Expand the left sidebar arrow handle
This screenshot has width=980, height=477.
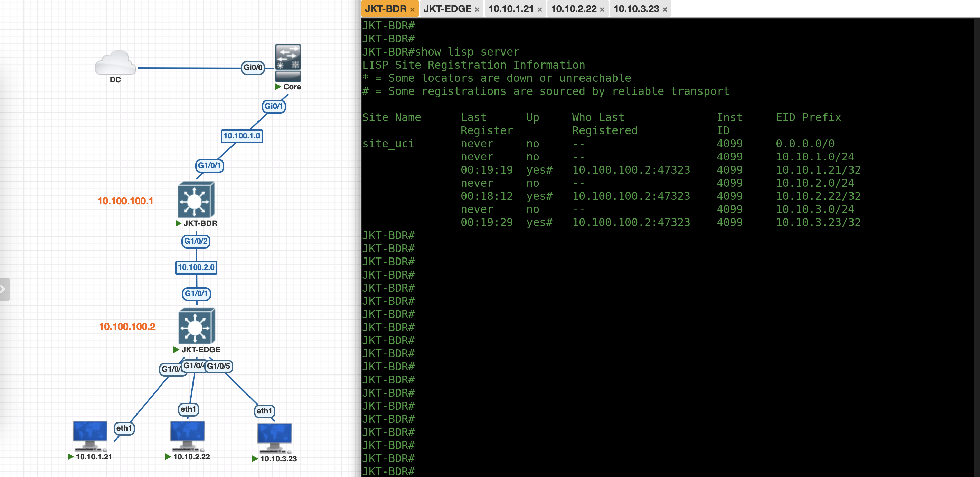click(4, 289)
